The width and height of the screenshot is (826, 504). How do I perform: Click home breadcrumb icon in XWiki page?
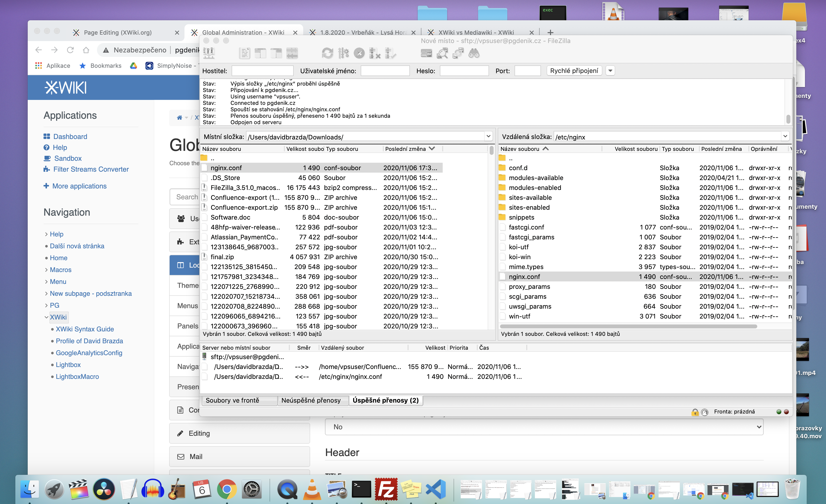pyautogui.click(x=180, y=117)
